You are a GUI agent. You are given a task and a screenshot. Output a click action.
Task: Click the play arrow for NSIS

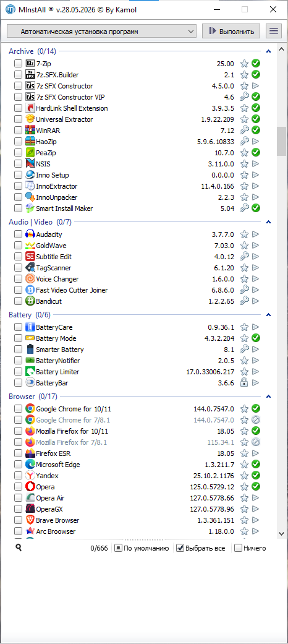[256, 163]
